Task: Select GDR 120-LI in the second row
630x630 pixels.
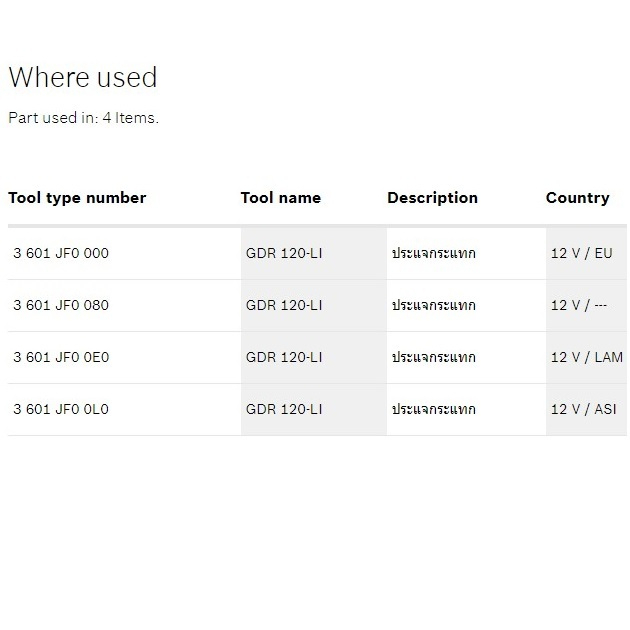Action: point(284,306)
